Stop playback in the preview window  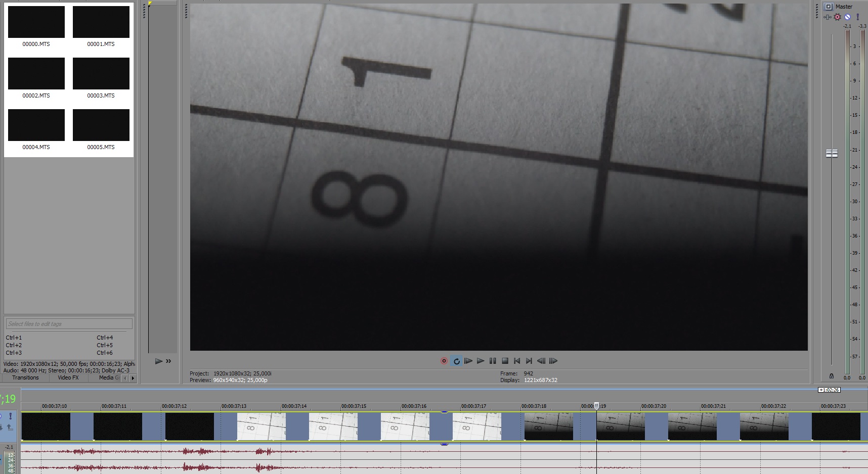tap(505, 361)
